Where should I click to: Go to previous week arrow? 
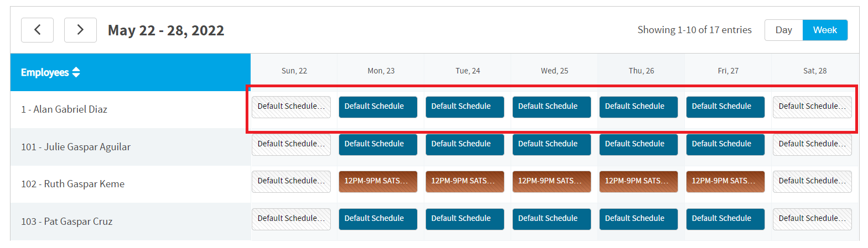[x=37, y=30]
